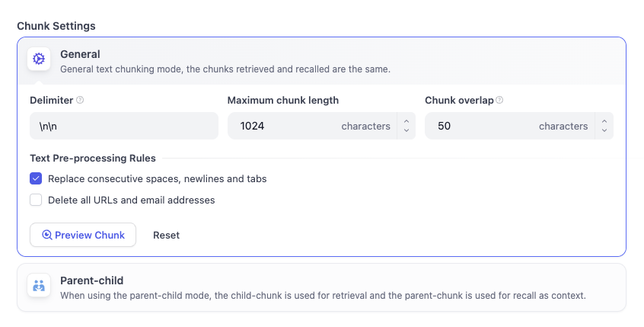Click the Preview Chunk button
The image size is (644, 327).
83,236
